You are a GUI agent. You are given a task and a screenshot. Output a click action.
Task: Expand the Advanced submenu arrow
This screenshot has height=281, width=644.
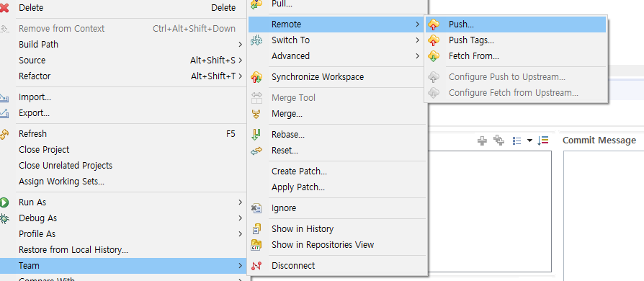click(417, 56)
